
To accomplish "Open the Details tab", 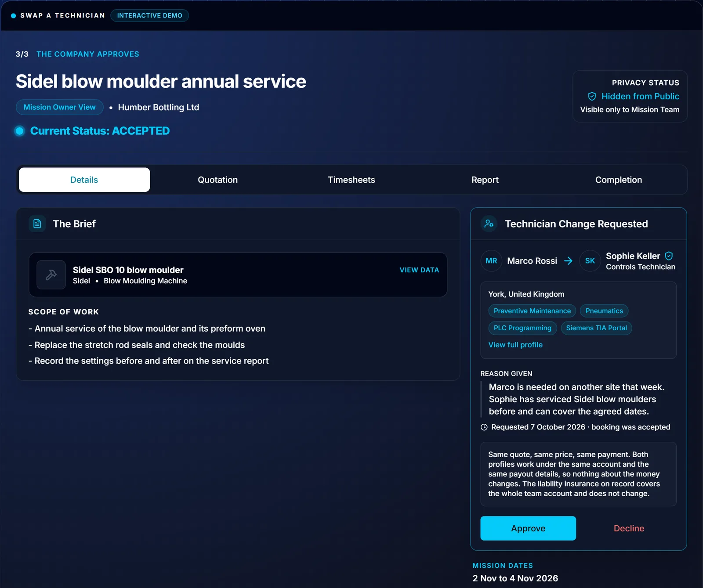I will [84, 180].
